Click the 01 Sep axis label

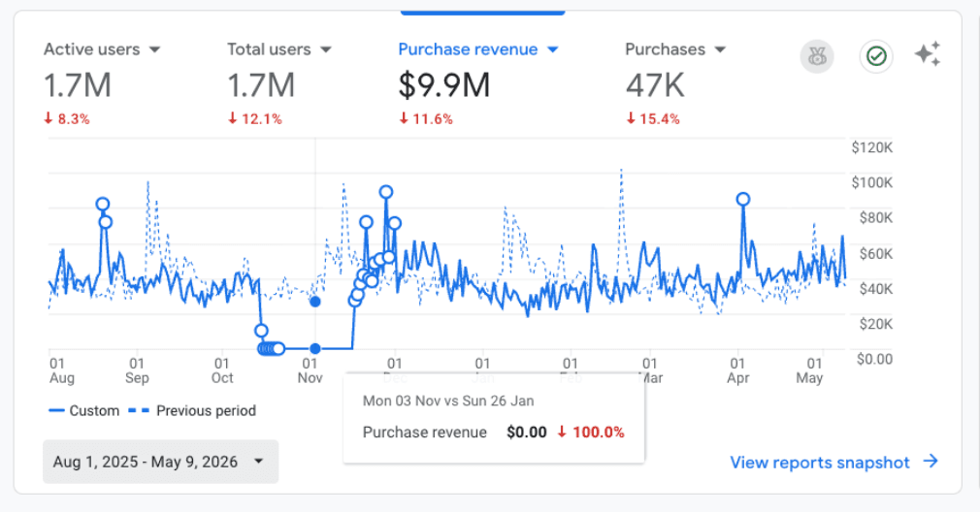tap(137, 370)
